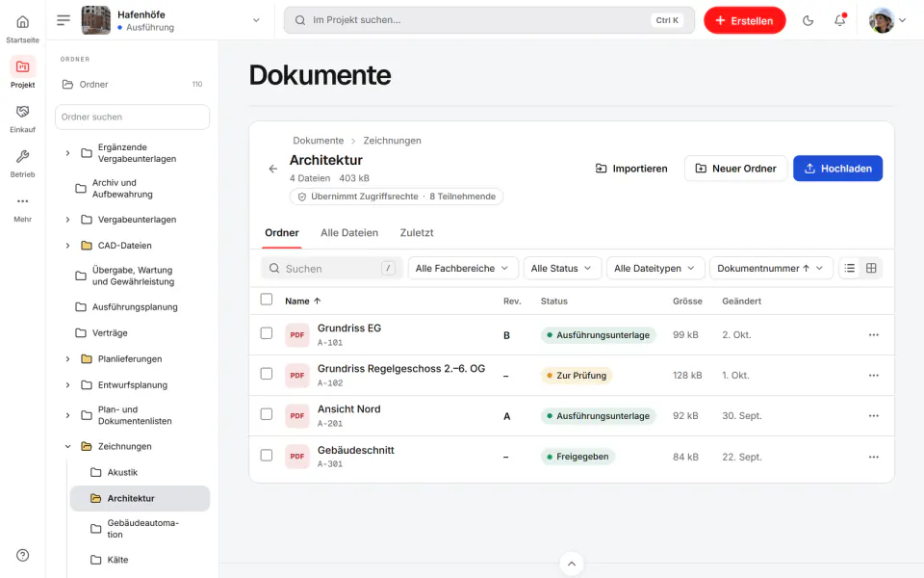Click PDF icon of Grundriss Regelgeschoss
The image size is (924, 578).
point(297,375)
